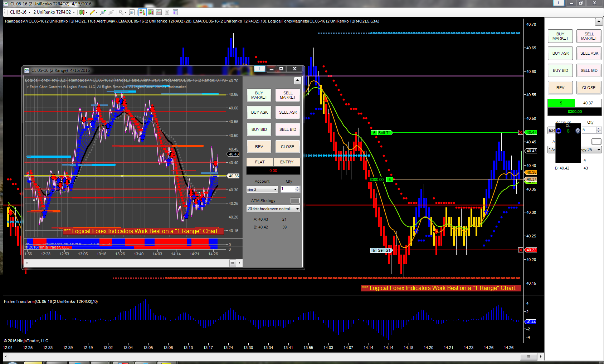Open the zoom frame magnifier tool
604x364 pixels.
tap(132, 12)
